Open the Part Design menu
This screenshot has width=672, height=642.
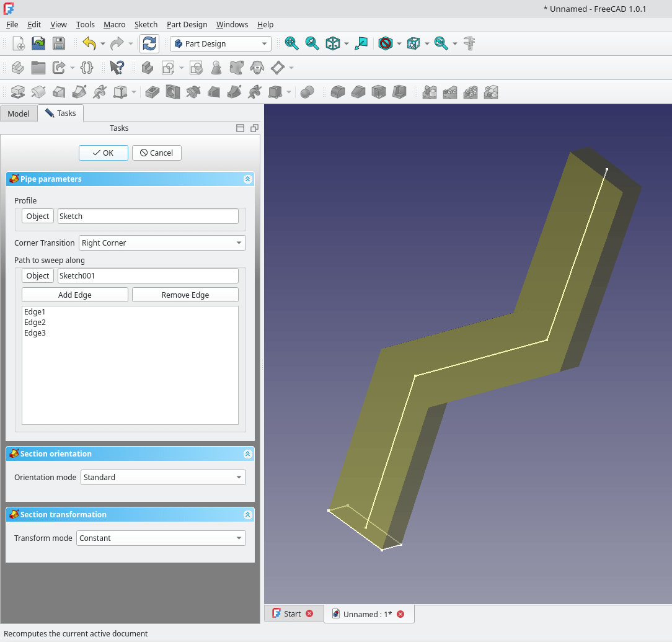pyautogui.click(x=187, y=25)
